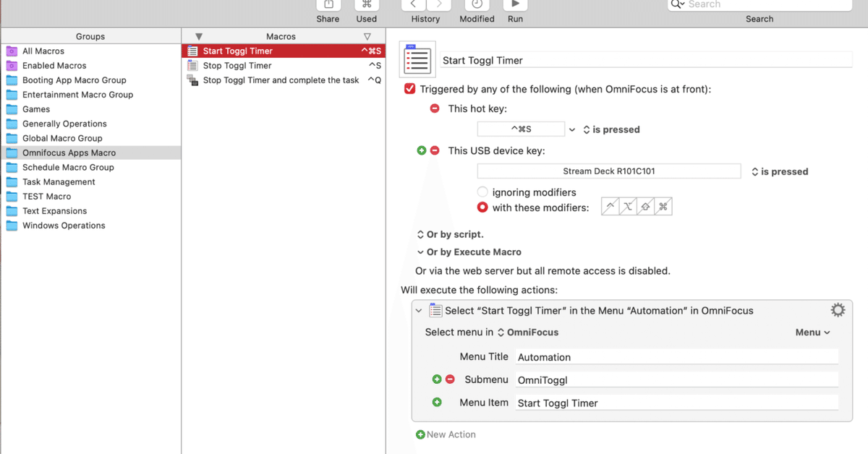The width and height of the screenshot is (868, 454).
Task: Select ignoring modifiers radio button
Action: pos(482,192)
